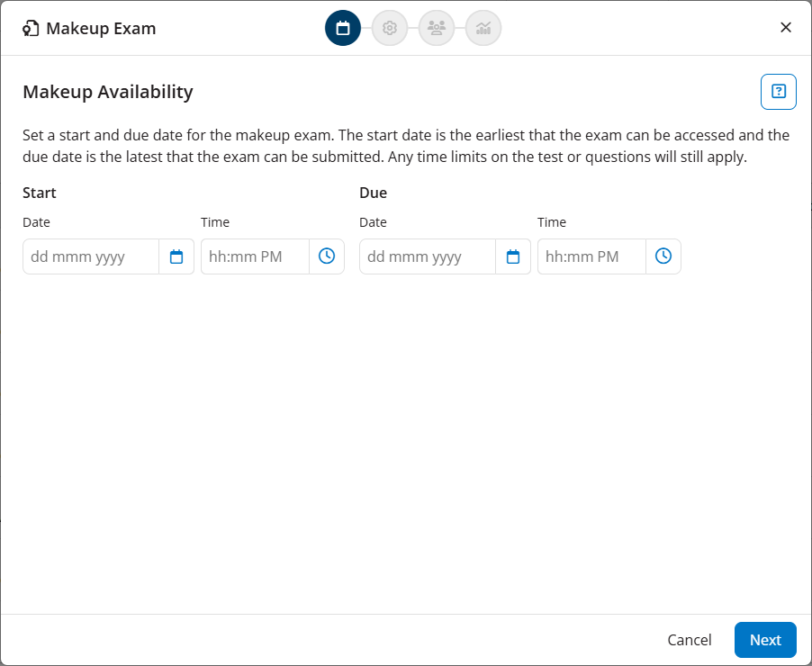Focus the Start Date text field
This screenshot has height=666, width=812.
click(x=90, y=256)
